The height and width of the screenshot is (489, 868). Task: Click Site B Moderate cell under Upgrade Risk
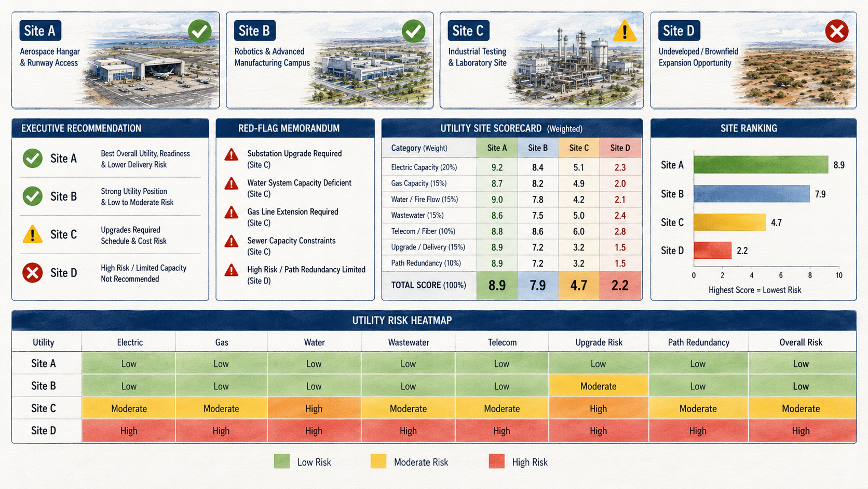599,386
